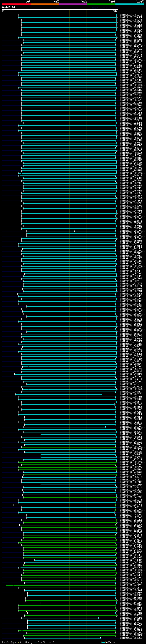Select the UniRef100_O49884 label
The width and height of the screenshot is (146, 644).
(131, 35)
